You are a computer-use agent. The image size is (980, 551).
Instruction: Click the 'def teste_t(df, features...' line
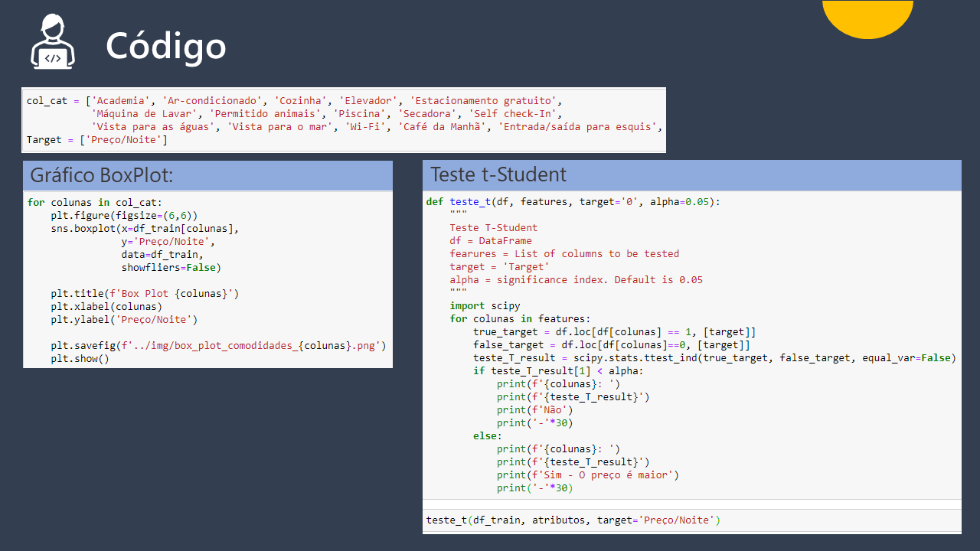click(573, 202)
